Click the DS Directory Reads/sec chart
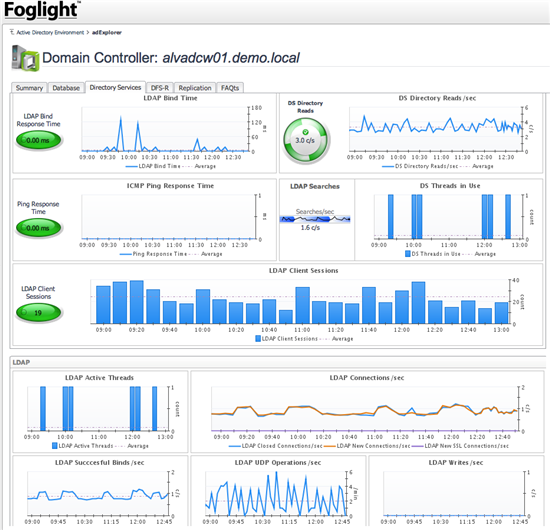 coord(435,129)
